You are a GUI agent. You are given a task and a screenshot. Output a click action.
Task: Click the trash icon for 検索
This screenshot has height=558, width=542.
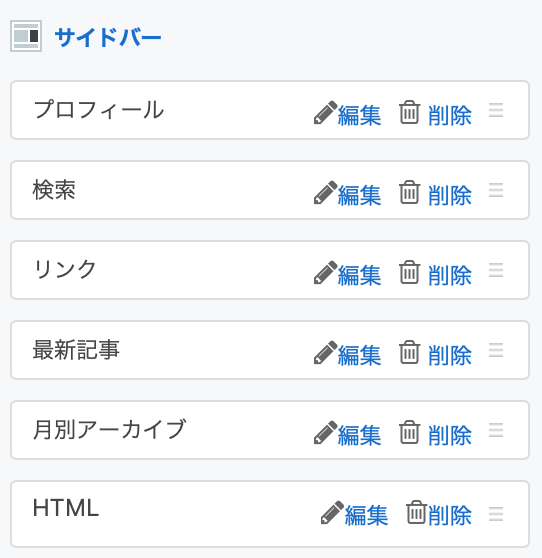pyautogui.click(x=409, y=192)
